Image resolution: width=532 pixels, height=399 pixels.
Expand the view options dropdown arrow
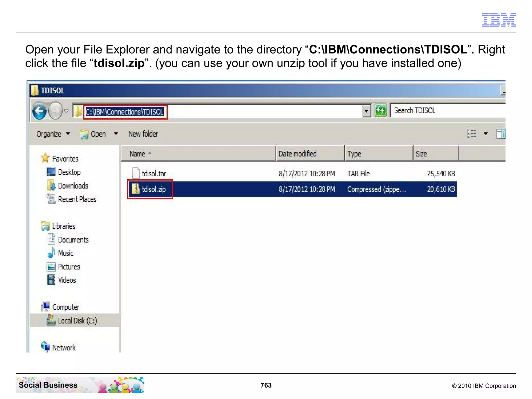(x=486, y=134)
